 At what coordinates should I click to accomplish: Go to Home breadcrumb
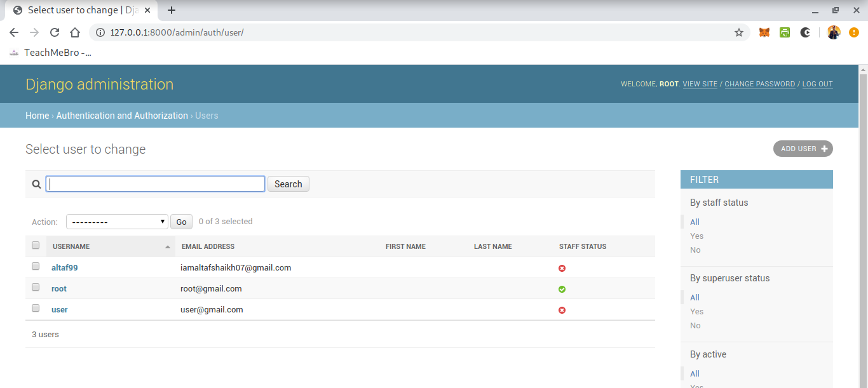[37, 116]
